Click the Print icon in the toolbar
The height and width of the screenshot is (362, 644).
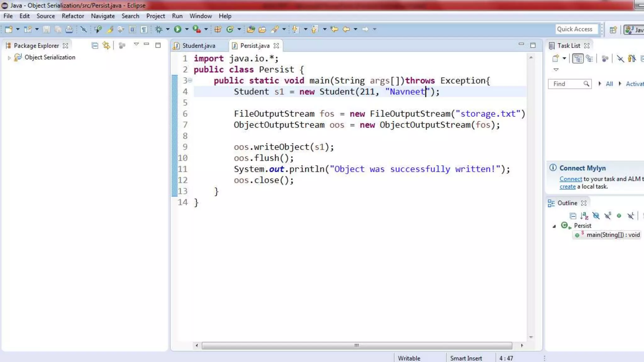(69, 29)
